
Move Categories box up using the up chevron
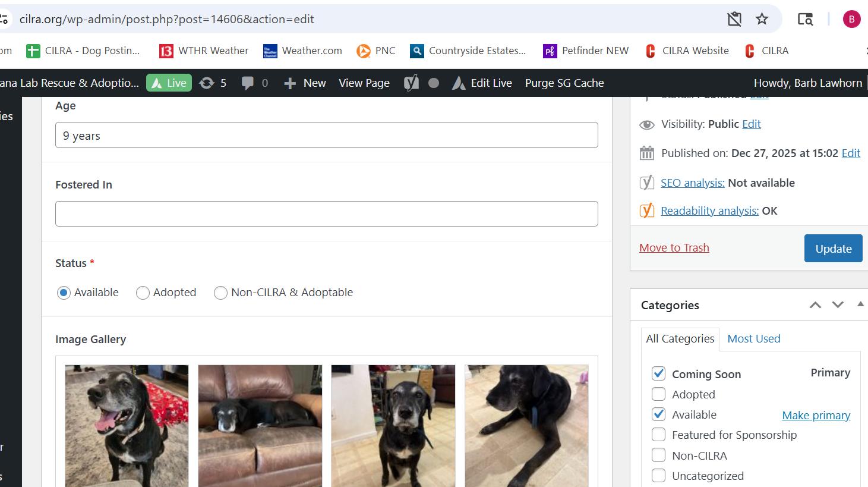click(x=815, y=304)
